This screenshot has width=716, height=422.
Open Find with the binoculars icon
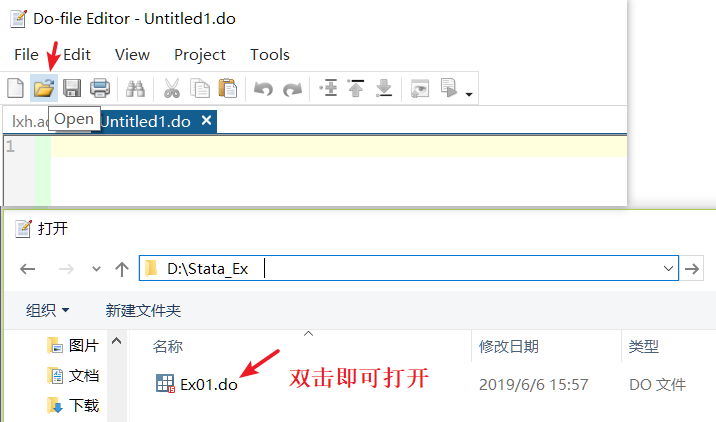pyautogui.click(x=135, y=89)
